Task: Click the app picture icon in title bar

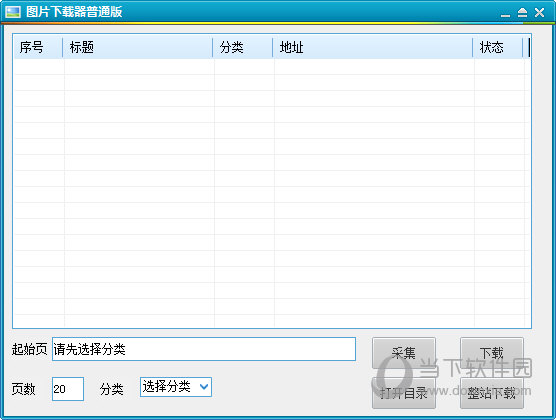Action: point(13,12)
